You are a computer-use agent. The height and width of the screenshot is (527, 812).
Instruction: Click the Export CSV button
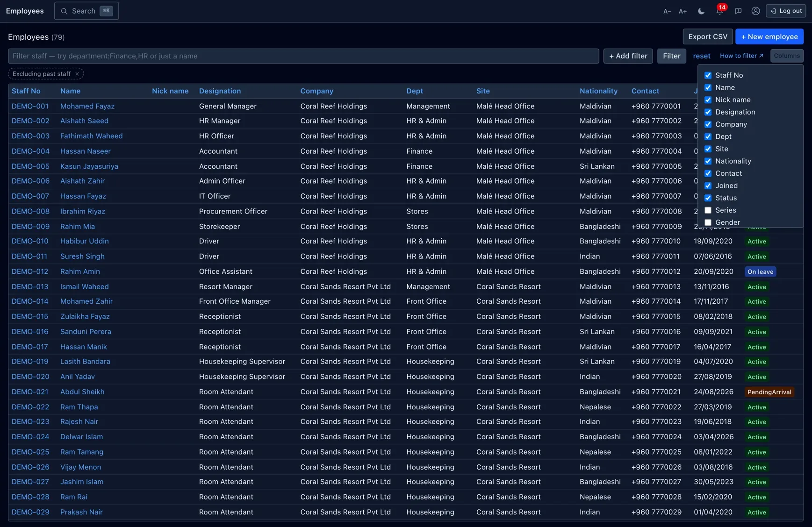tap(708, 36)
